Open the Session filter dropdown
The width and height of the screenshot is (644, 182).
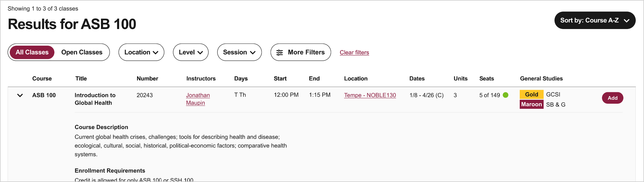coord(239,52)
